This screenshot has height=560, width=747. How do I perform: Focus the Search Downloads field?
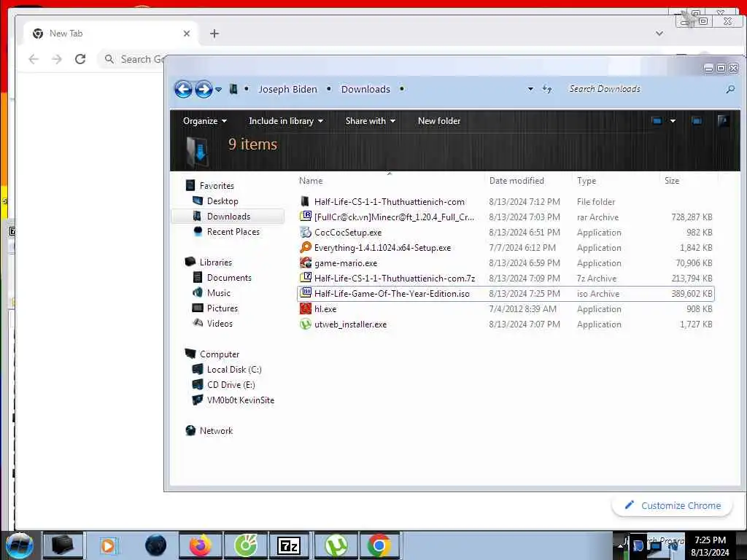click(643, 89)
